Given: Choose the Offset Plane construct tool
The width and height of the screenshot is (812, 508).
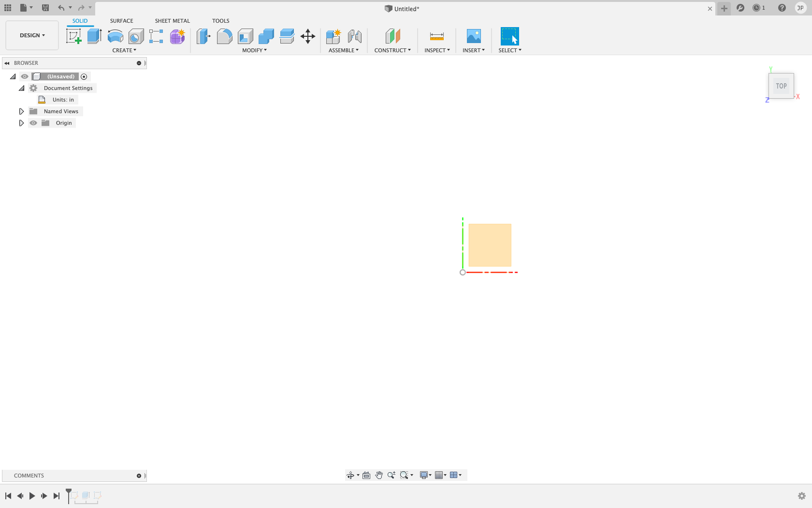Looking at the screenshot, I should pyautogui.click(x=392, y=36).
